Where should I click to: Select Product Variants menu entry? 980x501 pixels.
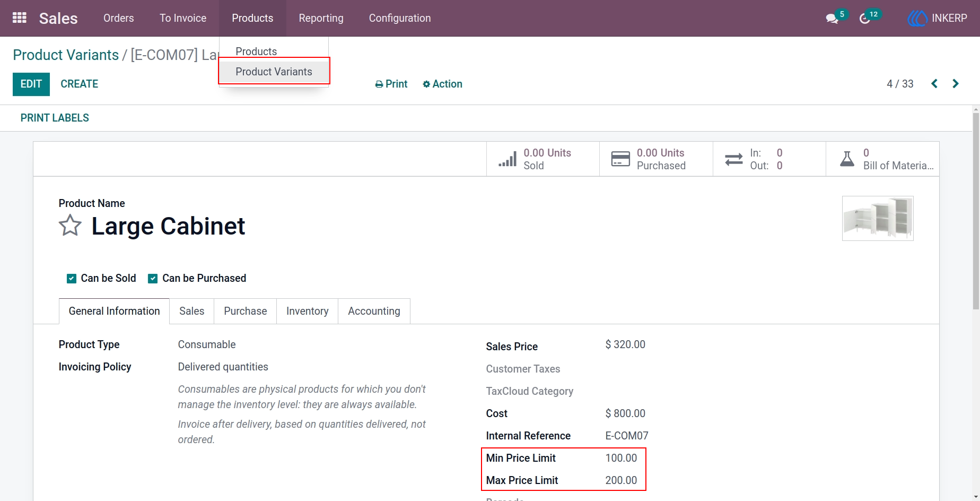pyautogui.click(x=274, y=72)
